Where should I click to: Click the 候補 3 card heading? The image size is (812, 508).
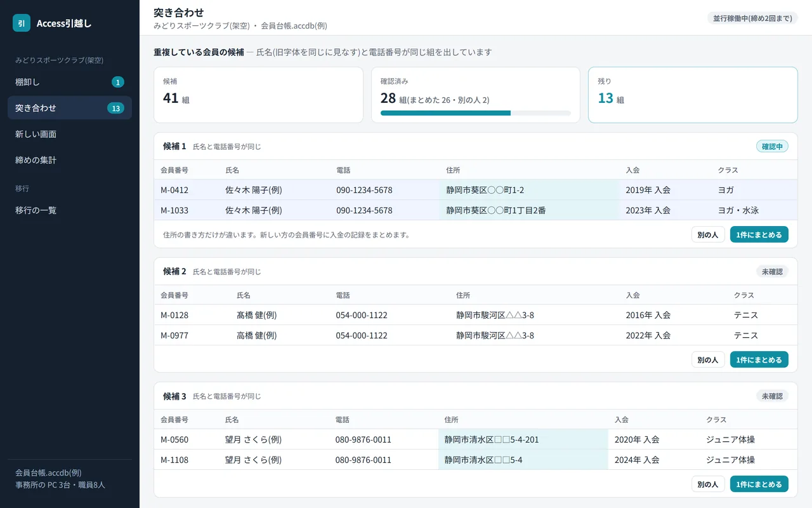(174, 396)
